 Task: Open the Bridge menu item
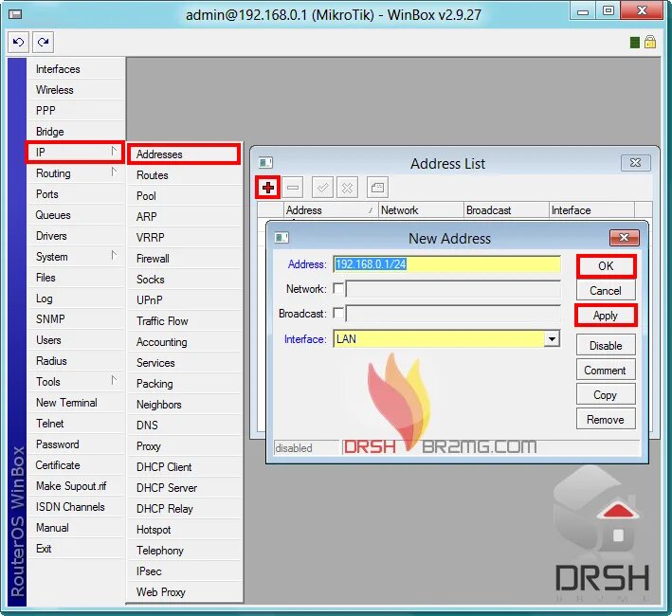coord(76,132)
